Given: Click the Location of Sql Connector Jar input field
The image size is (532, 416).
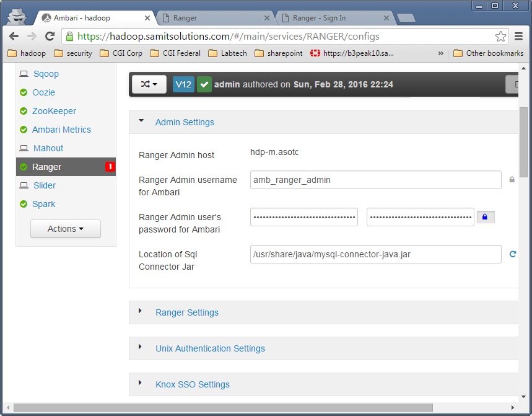Looking at the screenshot, I should pos(377,254).
